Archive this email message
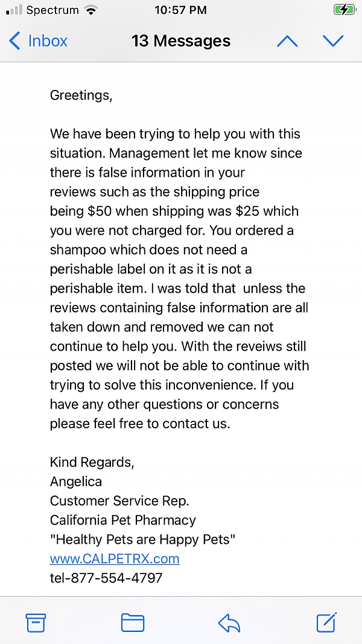The height and width of the screenshot is (644, 362). (36, 622)
